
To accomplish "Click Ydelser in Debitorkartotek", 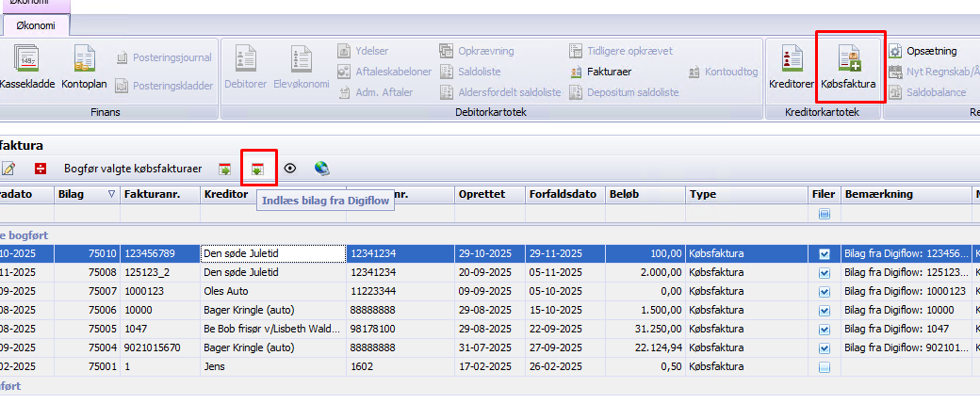I will click(x=363, y=51).
